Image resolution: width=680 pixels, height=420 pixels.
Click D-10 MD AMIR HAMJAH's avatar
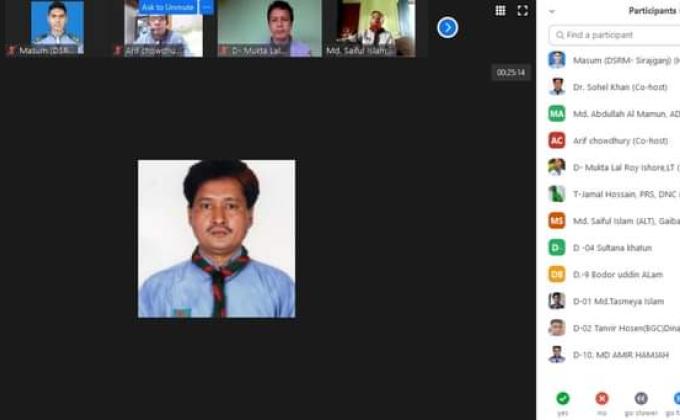tap(557, 354)
